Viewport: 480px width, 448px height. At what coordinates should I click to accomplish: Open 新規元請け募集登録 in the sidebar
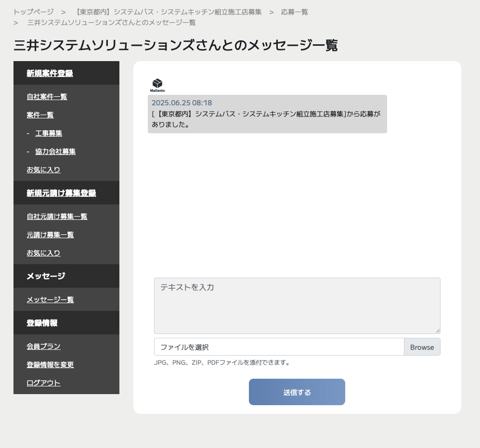(61, 193)
